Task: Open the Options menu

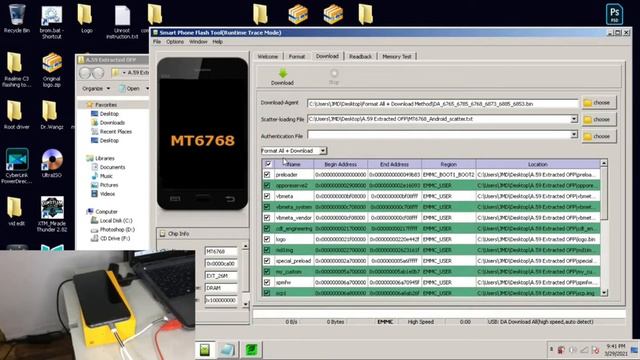Action: tap(175, 42)
